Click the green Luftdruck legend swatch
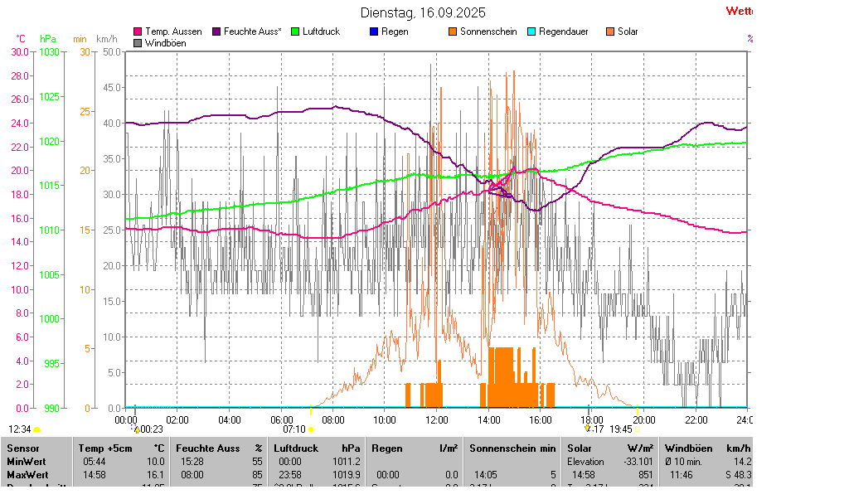The image size is (849, 504). point(295,31)
